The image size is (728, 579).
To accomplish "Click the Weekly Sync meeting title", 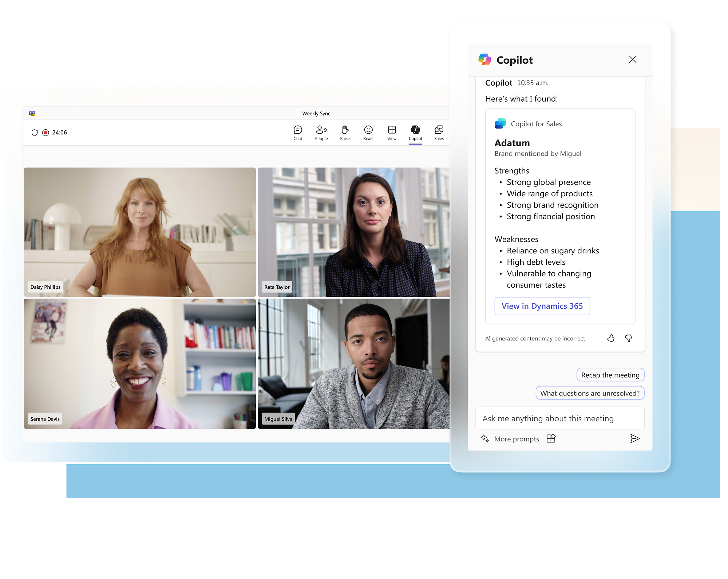I will point(316,113).
